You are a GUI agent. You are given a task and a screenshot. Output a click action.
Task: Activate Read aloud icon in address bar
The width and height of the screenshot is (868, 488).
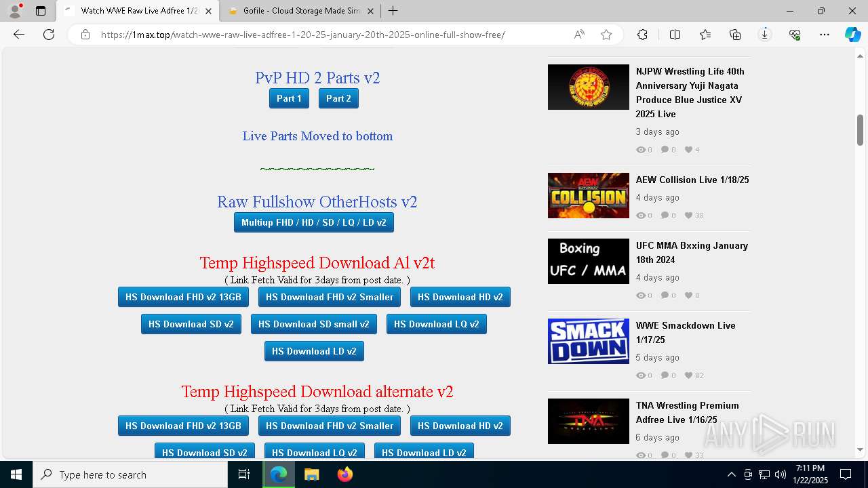point(579,35)
